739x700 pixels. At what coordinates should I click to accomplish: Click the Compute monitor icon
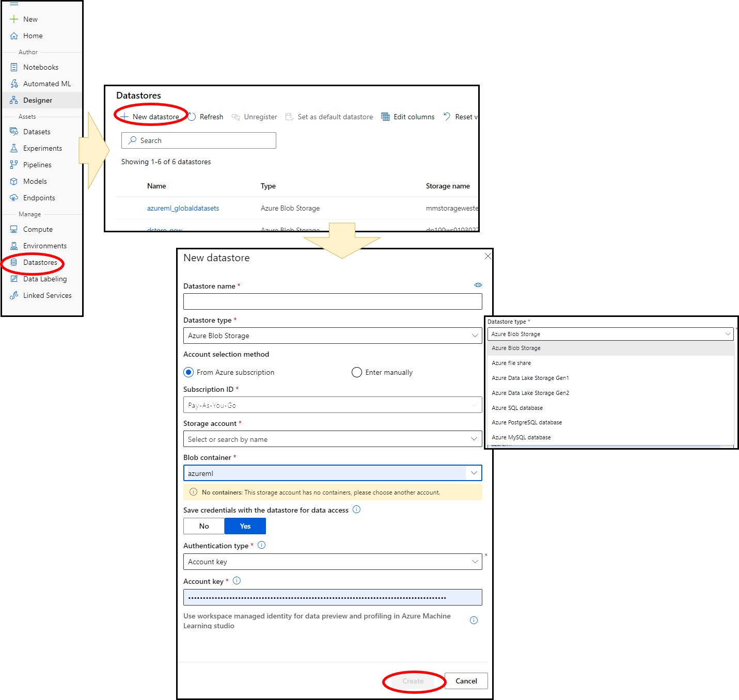click(14, 229)
